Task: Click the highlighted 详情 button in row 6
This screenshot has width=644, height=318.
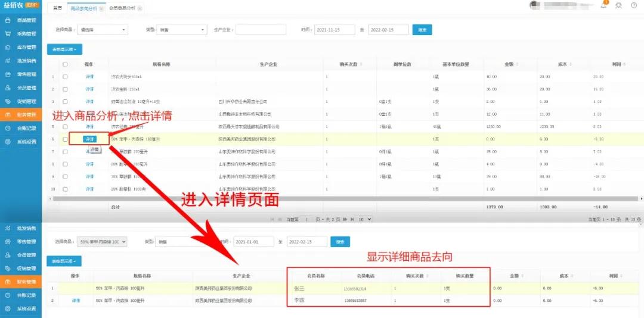Action: [89, 139]
